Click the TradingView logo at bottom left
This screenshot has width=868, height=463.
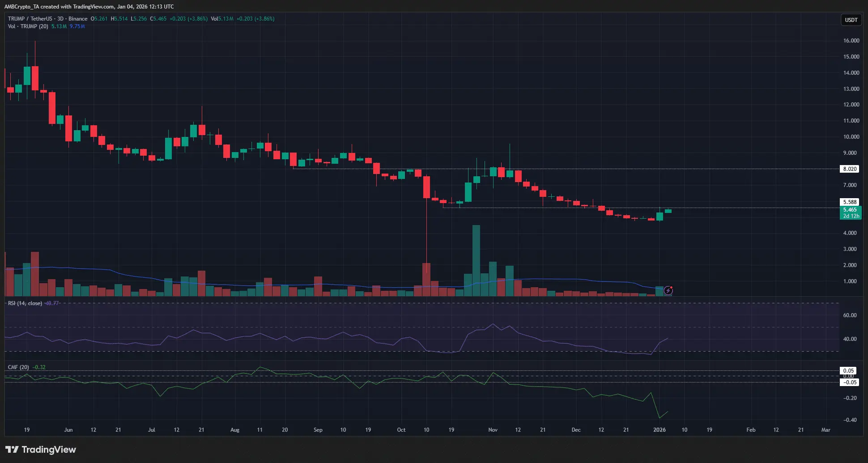[41, 450]
